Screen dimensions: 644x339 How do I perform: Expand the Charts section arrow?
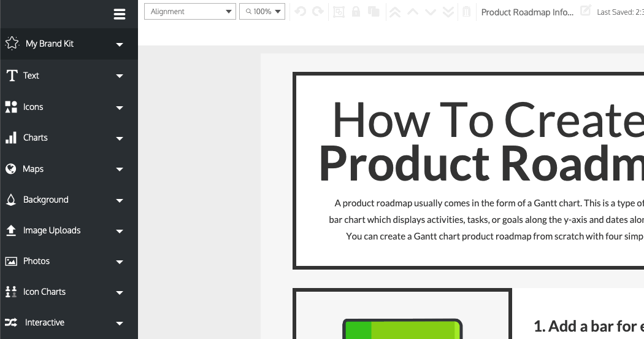(x=120, y=139)
